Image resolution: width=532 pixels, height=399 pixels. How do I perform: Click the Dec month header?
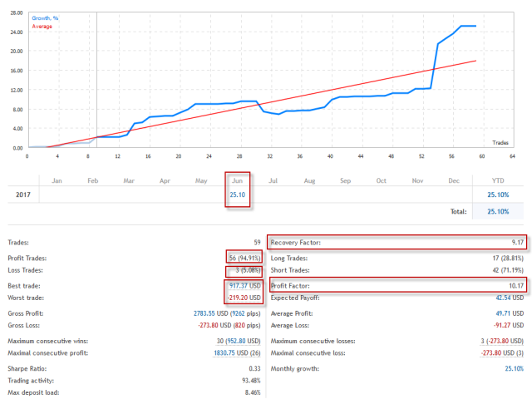point(452,180)
